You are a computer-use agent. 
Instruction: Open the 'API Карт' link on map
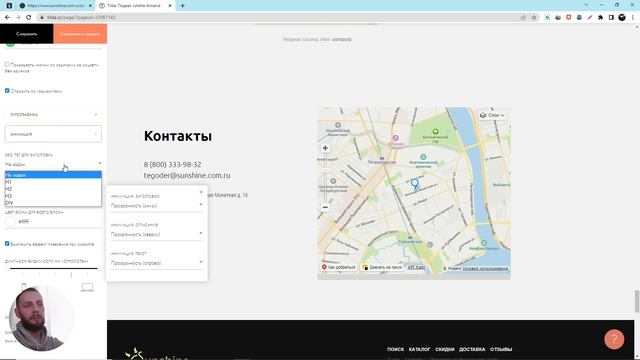(416, 267)
